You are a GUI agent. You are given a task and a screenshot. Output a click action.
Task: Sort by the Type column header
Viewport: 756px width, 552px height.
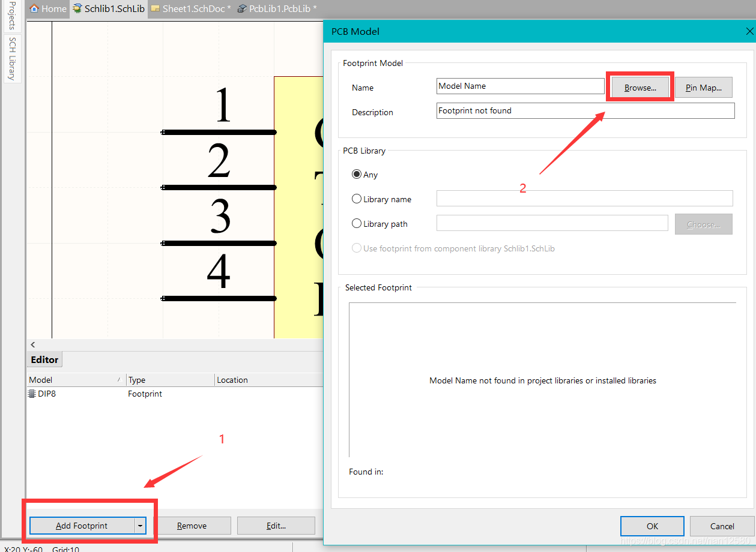coord(170,380)
